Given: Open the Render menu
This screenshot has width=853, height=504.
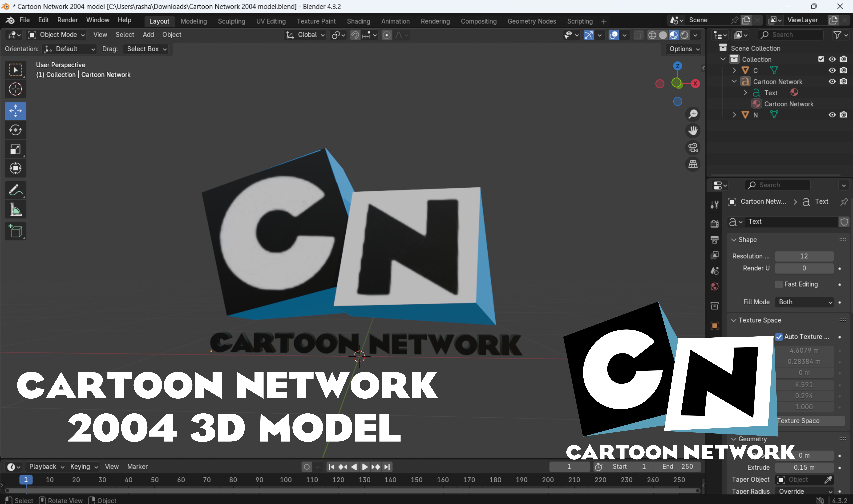Looking at the screenshot, I should [67, 20].
